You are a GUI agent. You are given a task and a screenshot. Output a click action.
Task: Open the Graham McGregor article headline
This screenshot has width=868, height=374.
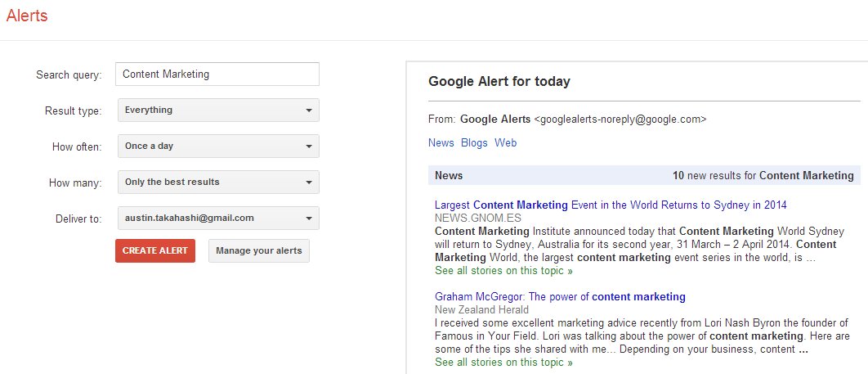tap(560, 296)
